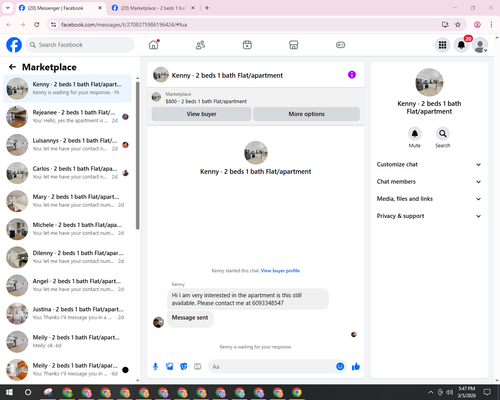This screenshot has width=500, height=400.
Task: Click Kenny's profile photo in the right panel
Action: (x=429, y=82)
